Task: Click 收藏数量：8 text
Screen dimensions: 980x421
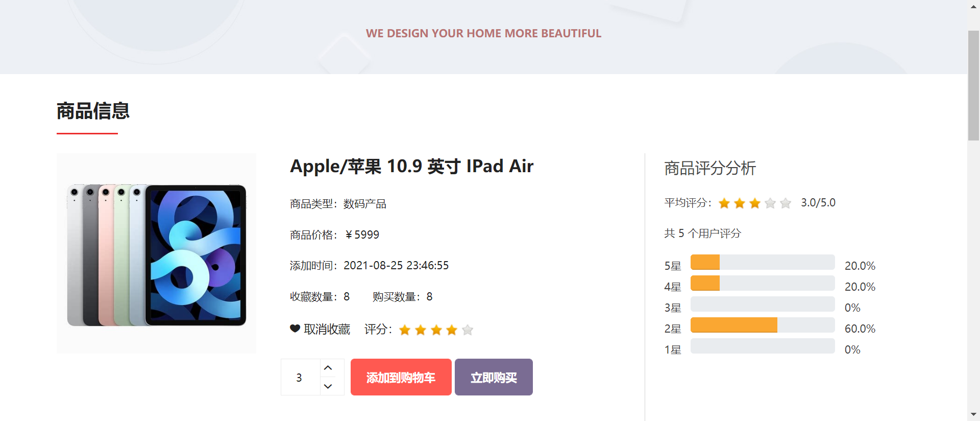Action: (320, 296)
